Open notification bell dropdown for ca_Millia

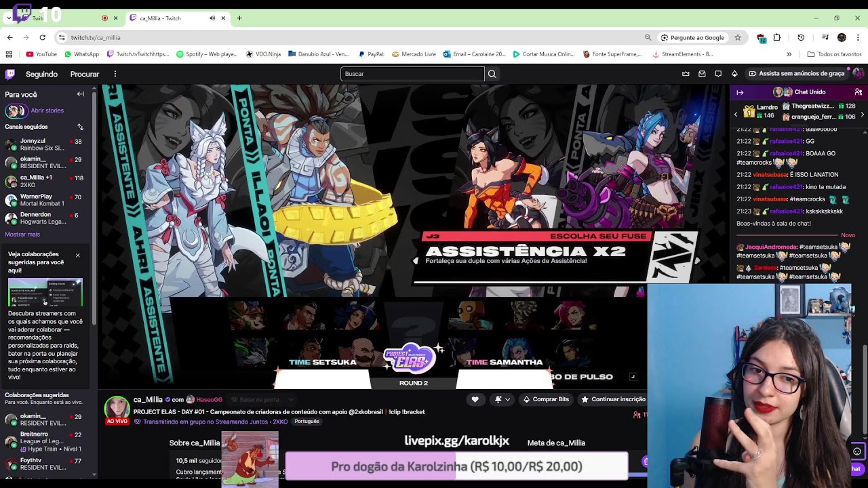pos(502,399)
